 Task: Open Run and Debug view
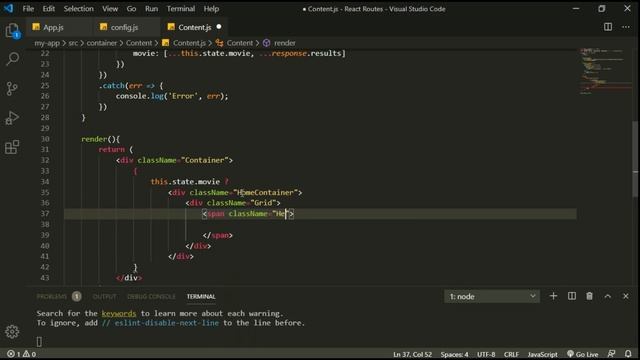click(12, 118)
